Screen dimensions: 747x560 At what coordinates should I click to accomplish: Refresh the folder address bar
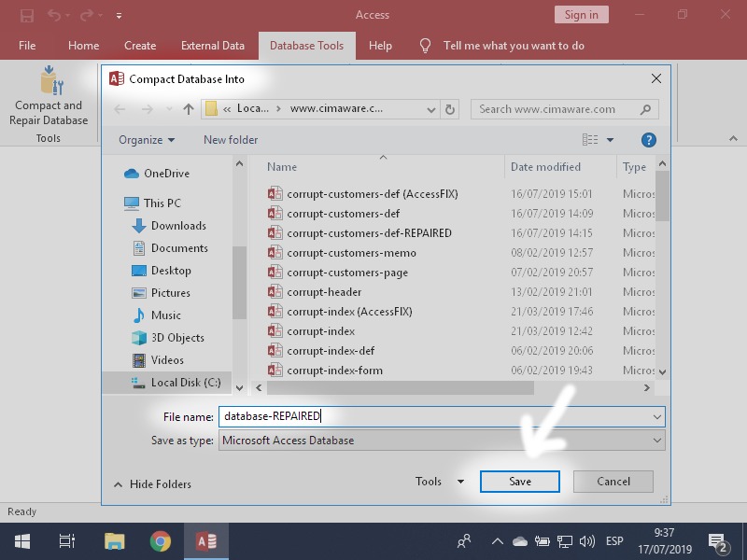[x=450, y=109]
